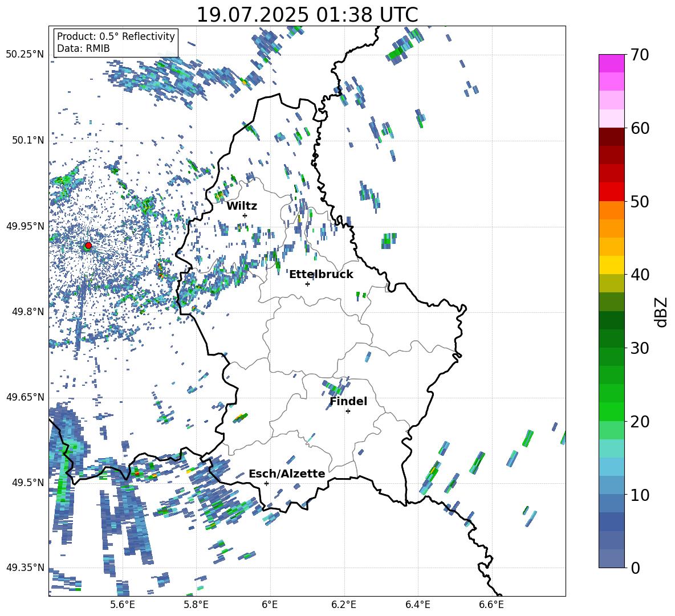Click the 6.2°E longitude label
The image size is (675, 616).
tap(344, 605)
